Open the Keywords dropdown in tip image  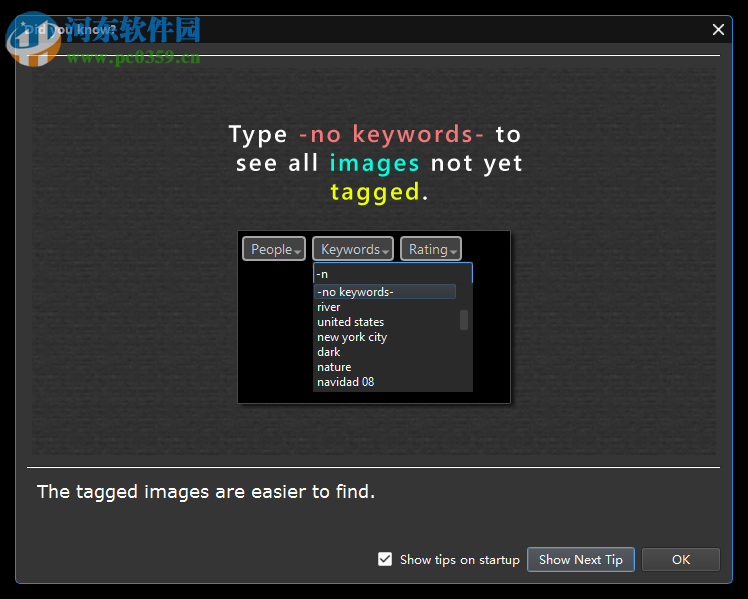[353, 249]
